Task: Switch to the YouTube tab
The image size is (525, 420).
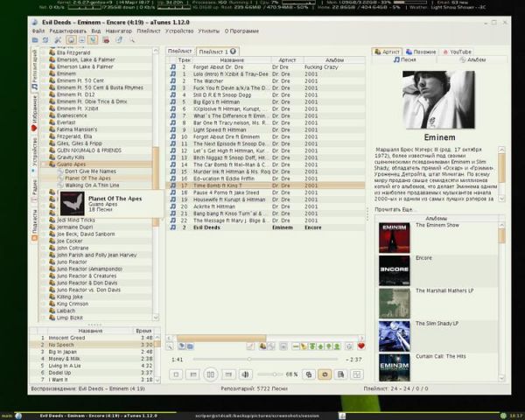Action: coord(457,52)
